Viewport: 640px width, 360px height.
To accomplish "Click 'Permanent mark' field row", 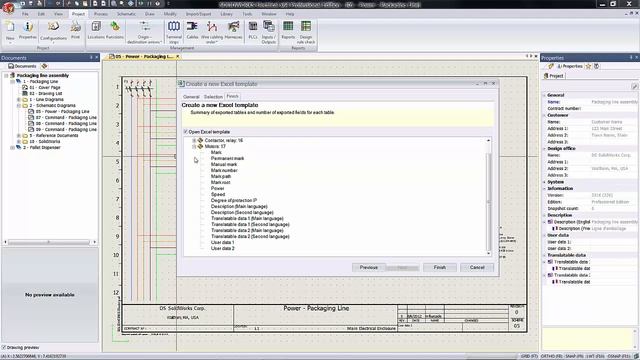I will 227,158.
